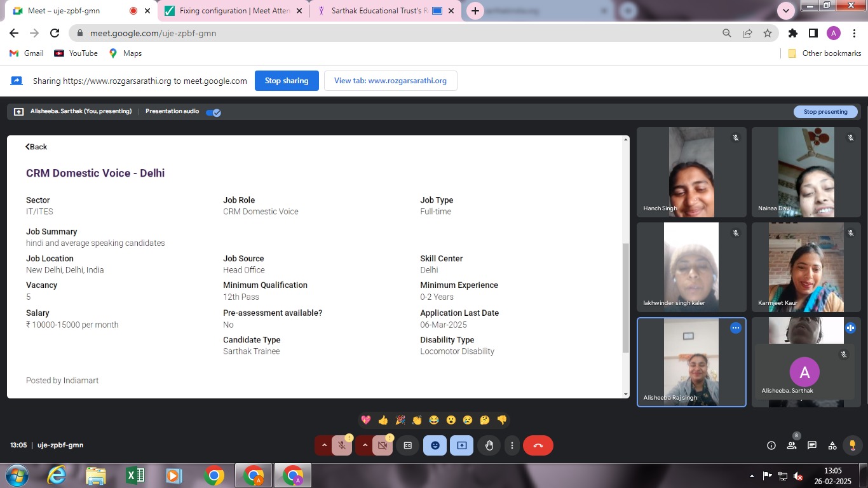Click the browser back arrow
The height and width of the screenshot is (488, 868).
click(x=14, y=33)
